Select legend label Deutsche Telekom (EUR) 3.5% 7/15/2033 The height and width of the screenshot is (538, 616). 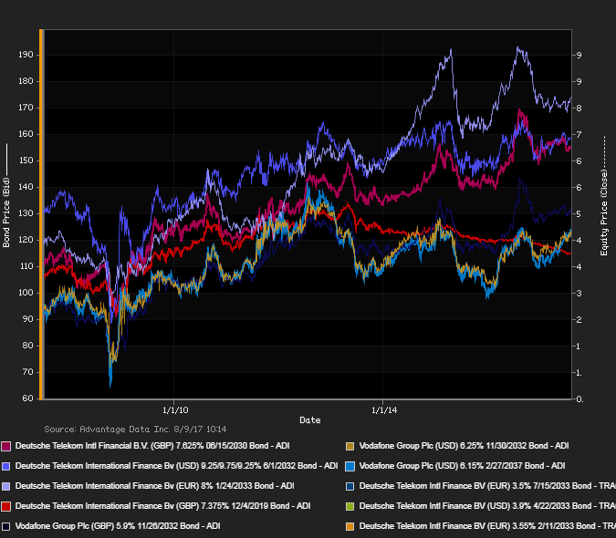click(x=487, y=486)
